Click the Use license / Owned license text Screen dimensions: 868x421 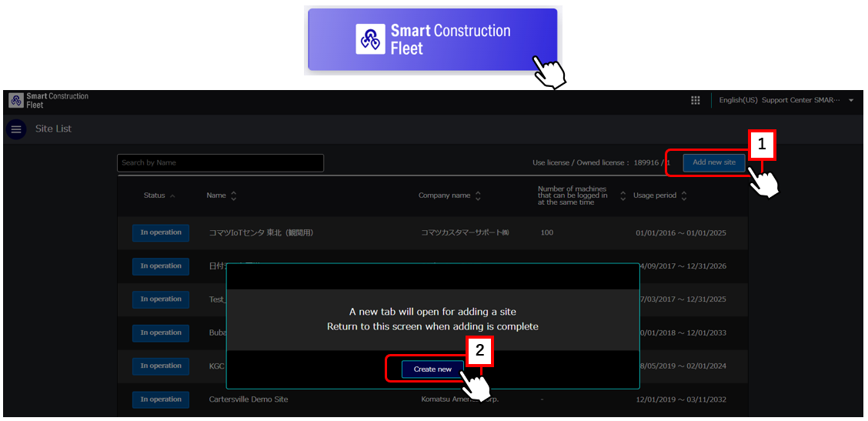point(601,163)
